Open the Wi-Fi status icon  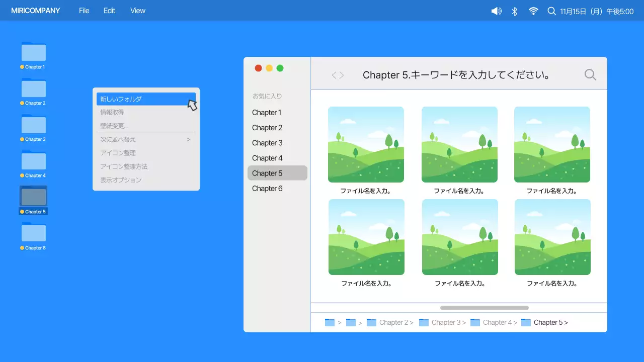tap(533, 11)
